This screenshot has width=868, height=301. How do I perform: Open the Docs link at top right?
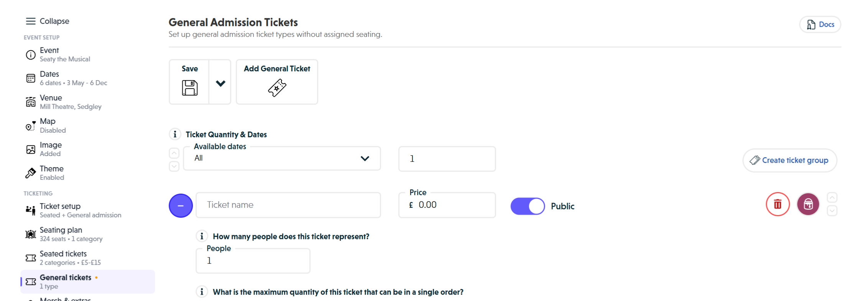820,24
